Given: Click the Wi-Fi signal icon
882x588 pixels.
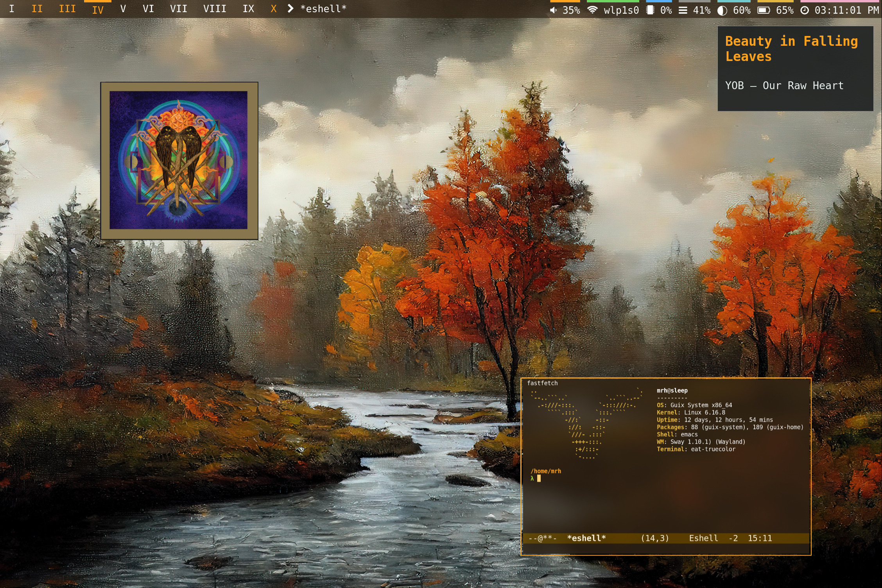Looking at the screenshot, I should pyautogui.click(x=593, y=10).
